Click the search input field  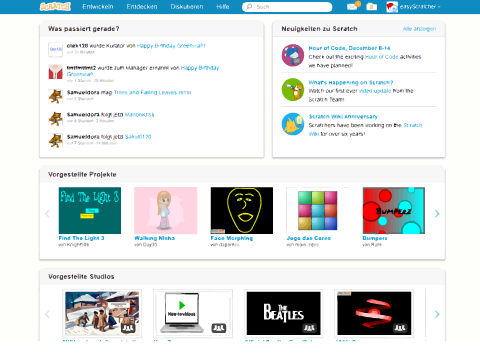287,7
